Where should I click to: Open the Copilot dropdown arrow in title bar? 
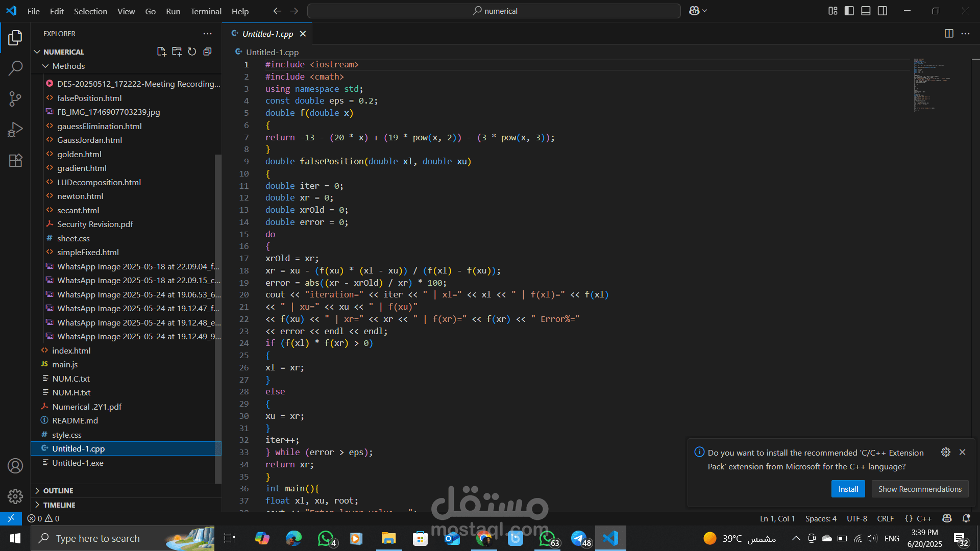(705, 11)
